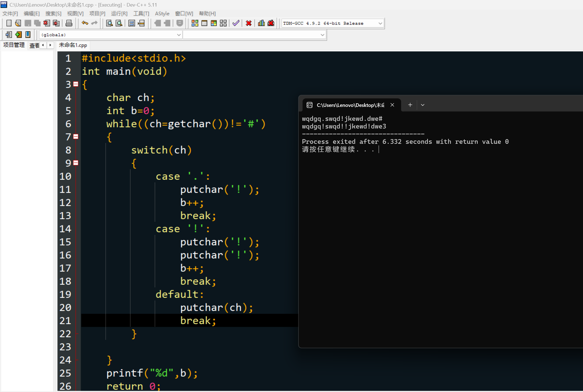The height and width of the screenshot is (392, 583).
Task: Collapse the switch-block fold marker at line 9
Action: coord(76,163)
